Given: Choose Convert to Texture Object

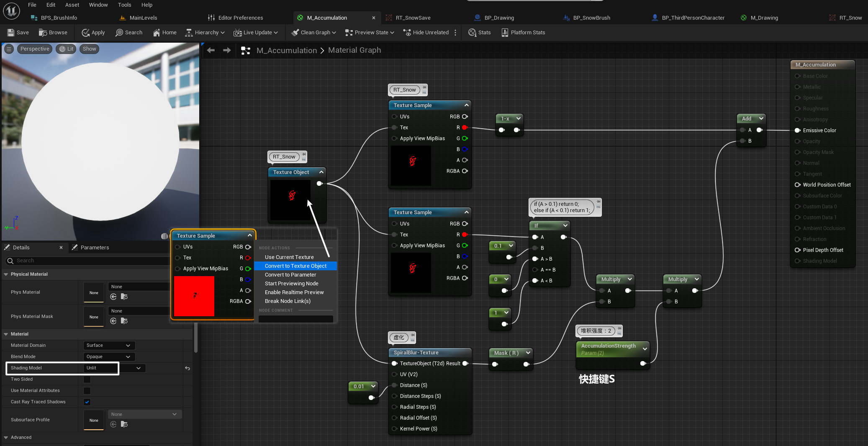Looking at the screenshot, I should (295, 266).
